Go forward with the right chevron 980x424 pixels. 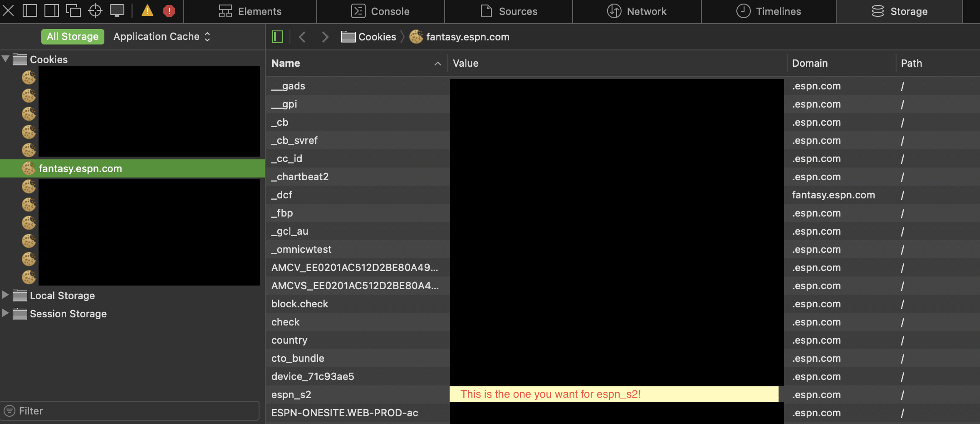pos(325,37)
